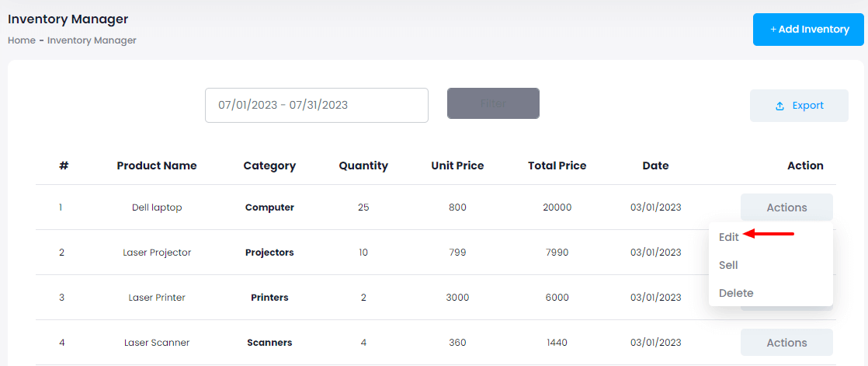
Task: Sort by Product Name column header
Action: [x=157, y=166]
